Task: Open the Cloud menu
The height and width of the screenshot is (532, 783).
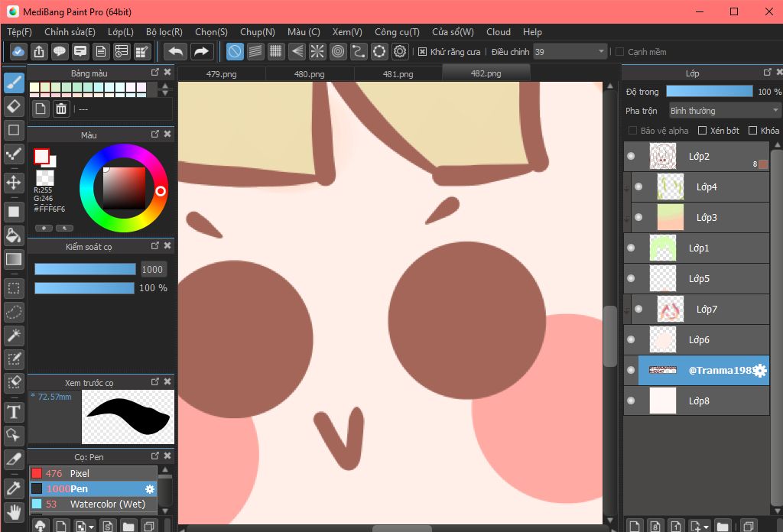Action: coord(499,32)
